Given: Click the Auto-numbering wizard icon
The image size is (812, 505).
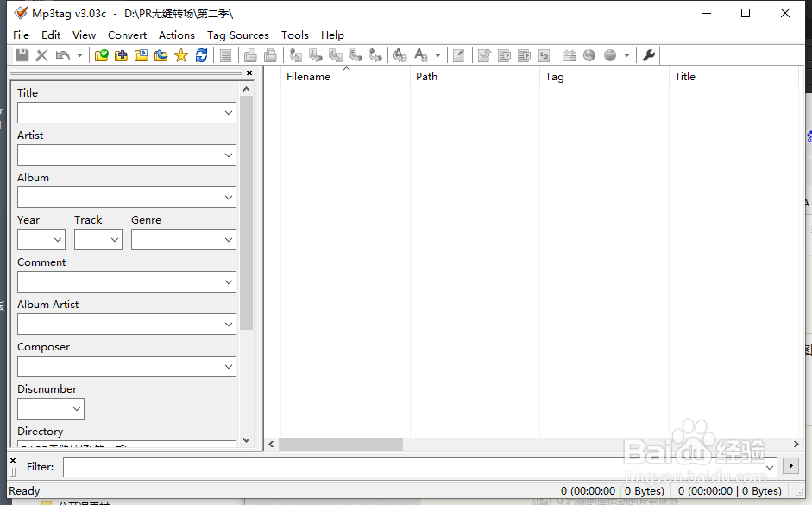Looking at the screenshot, I should [x=544, y=55].
